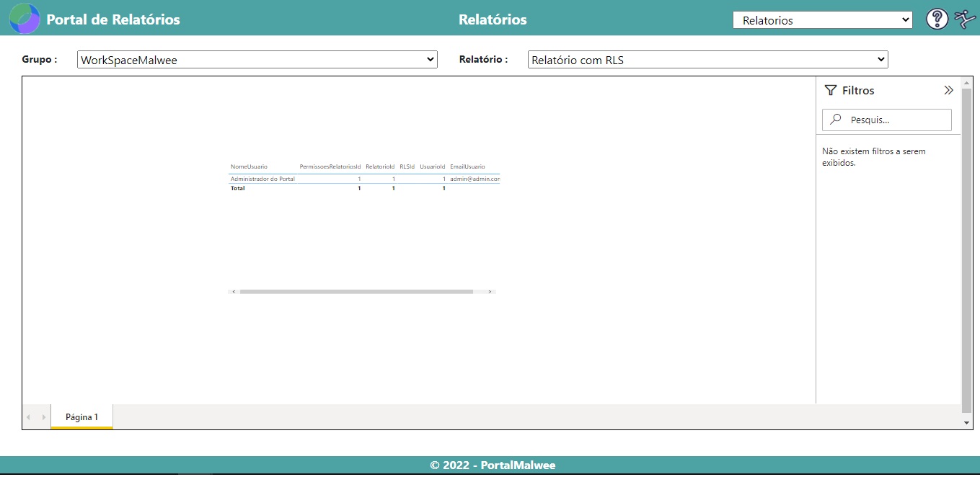
Task: Collapse the Filtros pane with double chevron
Action: coord(948,90)
